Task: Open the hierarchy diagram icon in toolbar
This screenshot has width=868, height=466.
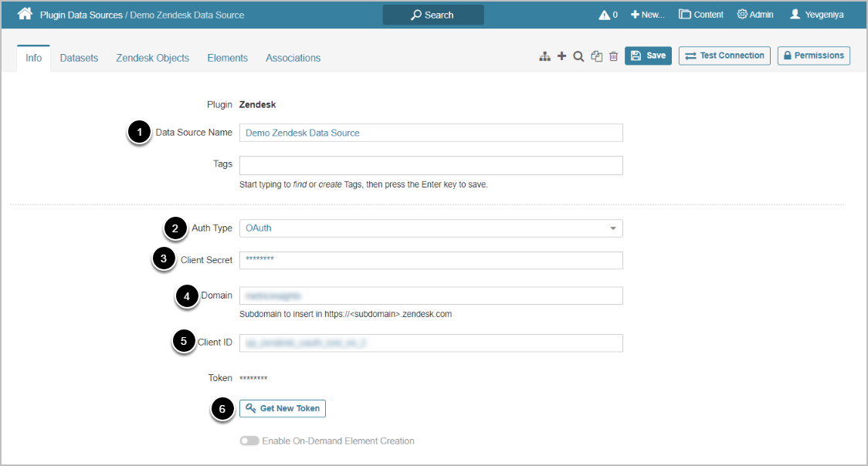Action: [x=544, y=56]
